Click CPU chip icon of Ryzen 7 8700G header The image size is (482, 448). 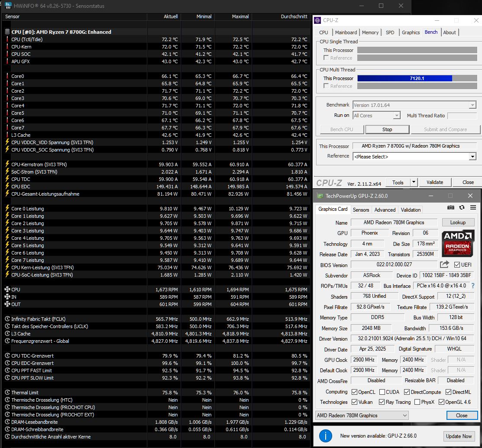(x=7, y=32)
